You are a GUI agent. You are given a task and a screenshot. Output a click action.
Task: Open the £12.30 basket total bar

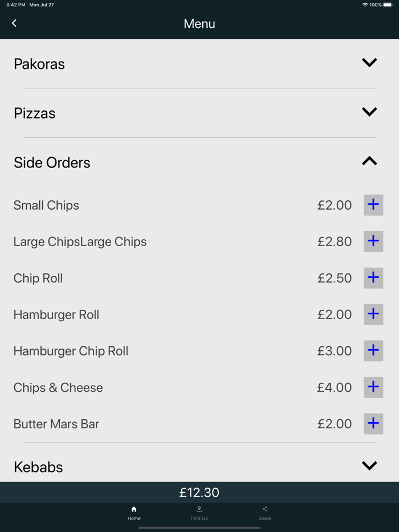click(x=199, y=492)
